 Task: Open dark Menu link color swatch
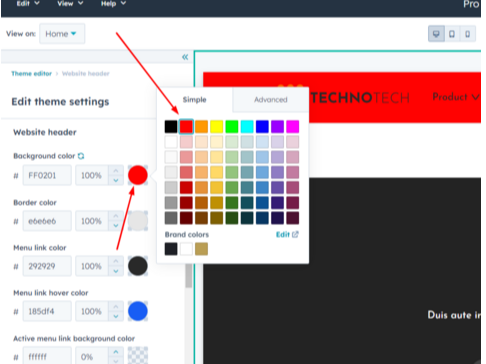coord(138,266)
